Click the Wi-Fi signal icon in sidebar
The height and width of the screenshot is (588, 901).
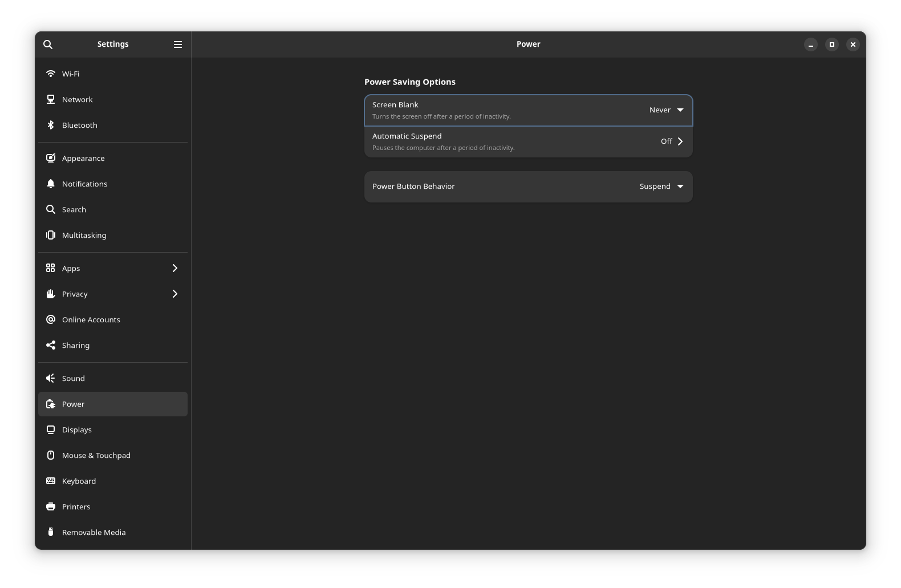click(51, 74)
